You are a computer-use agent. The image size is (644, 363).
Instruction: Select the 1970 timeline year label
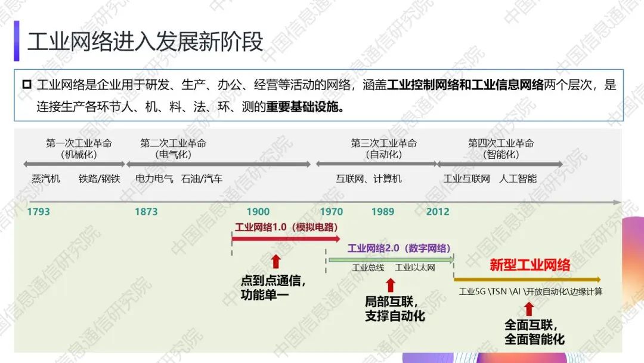point(331,212)
